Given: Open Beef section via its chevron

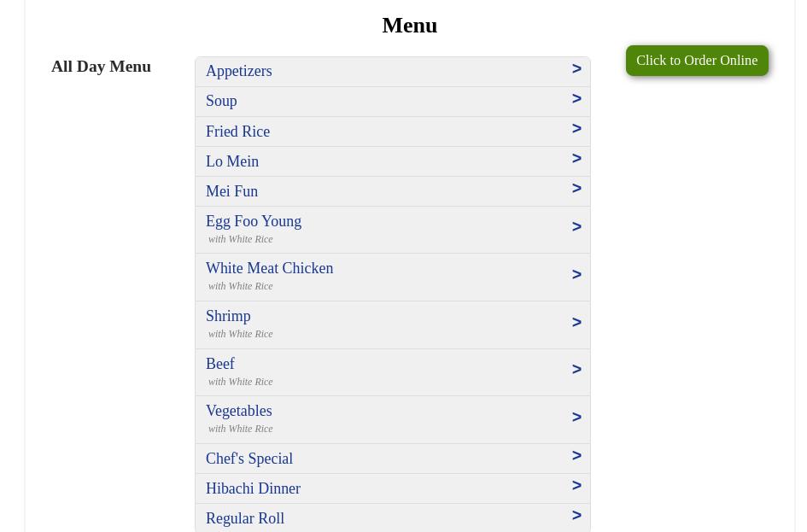Looking at the screenshot, I should pyautogui.click(x=576, y=370).
